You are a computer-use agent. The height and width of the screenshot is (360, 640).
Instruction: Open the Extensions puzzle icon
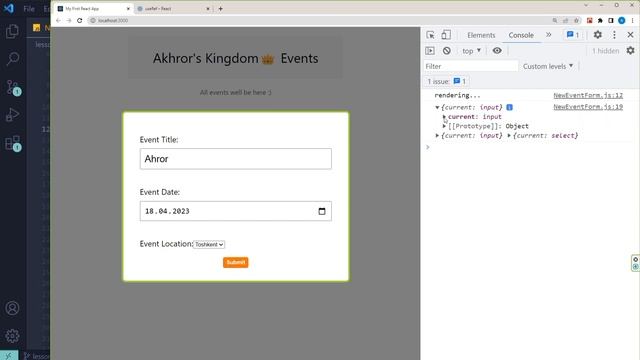point(600,20)
